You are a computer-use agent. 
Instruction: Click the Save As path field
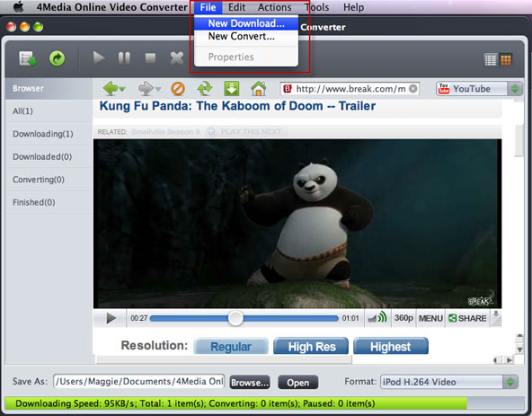click(x=138, y=381)
